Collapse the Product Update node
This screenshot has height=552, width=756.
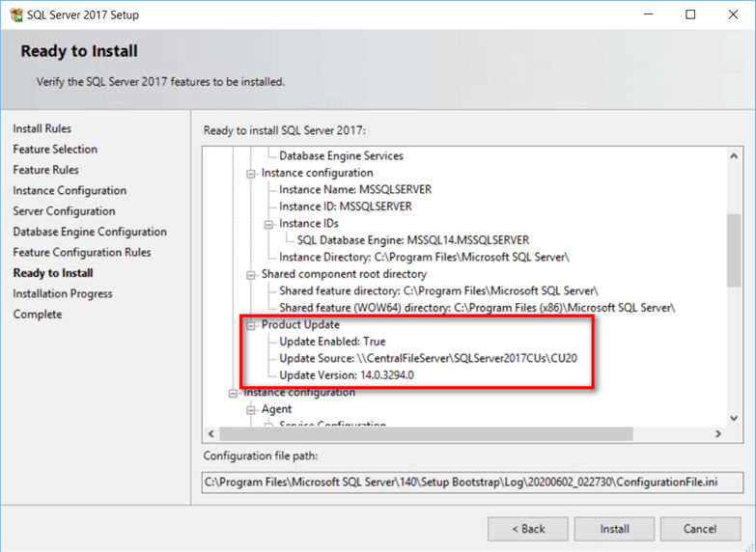(x=251, y=325)
